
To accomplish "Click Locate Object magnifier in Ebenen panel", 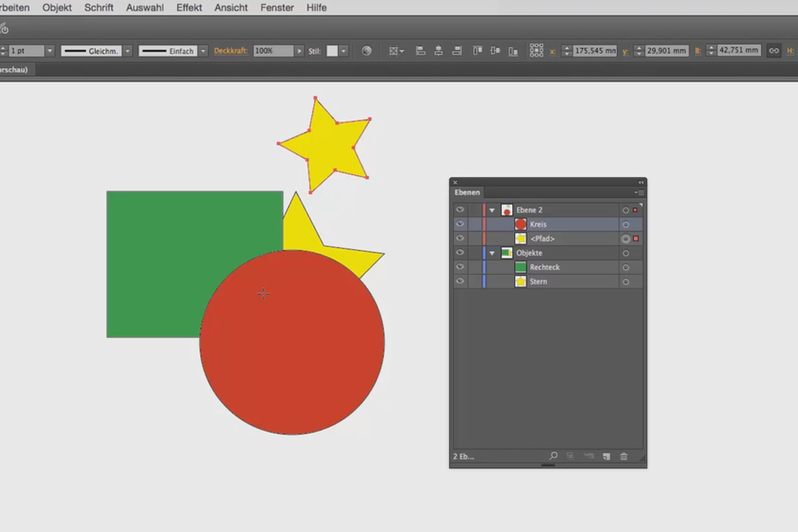I will (553, 456).
